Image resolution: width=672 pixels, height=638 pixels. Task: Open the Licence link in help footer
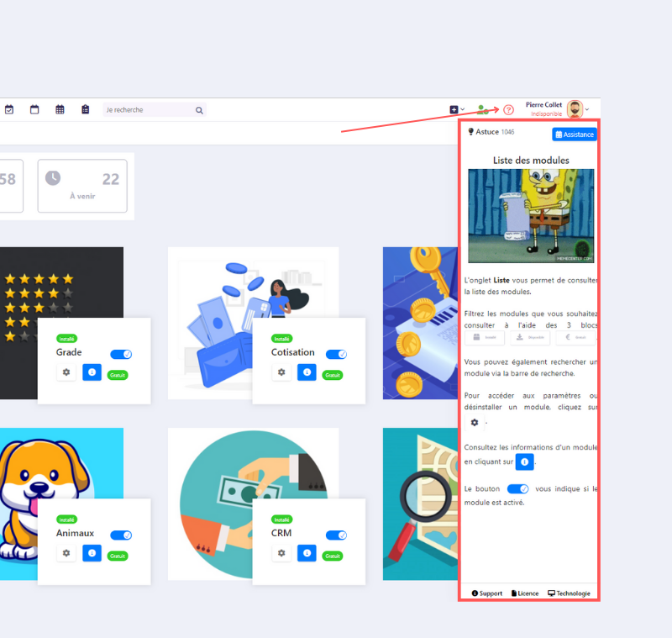[525, 593]
